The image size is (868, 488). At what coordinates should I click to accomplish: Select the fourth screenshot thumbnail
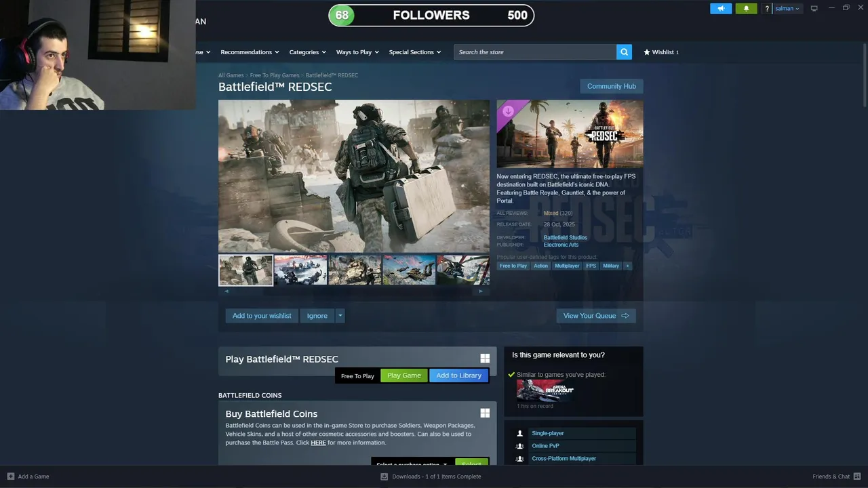pyautogui.click(x=409, y=270)
